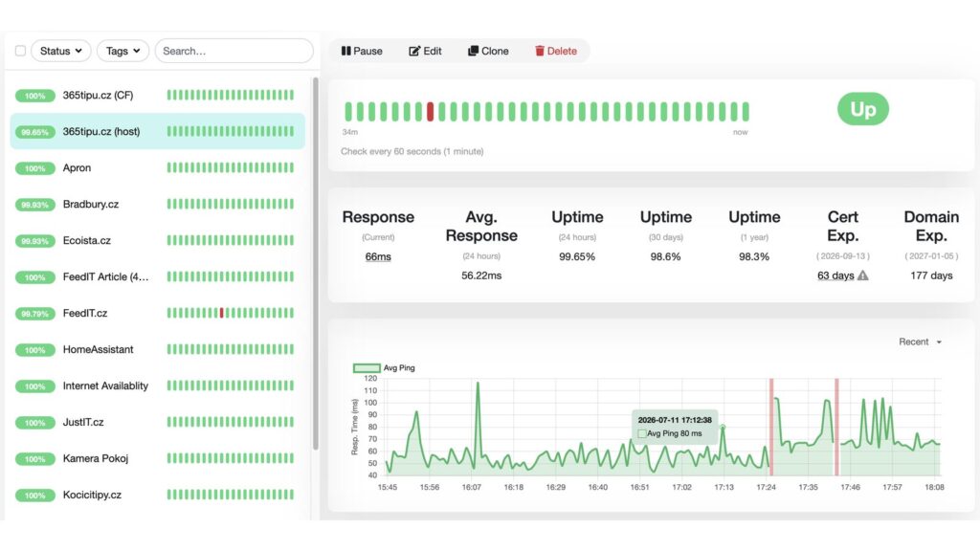Toggle the Avg Ping legend box

367,368
